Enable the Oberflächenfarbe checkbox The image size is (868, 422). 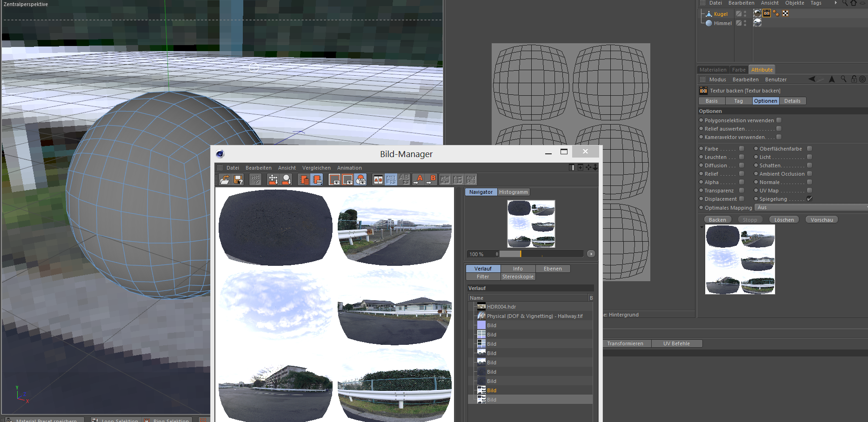coord(809,149)
